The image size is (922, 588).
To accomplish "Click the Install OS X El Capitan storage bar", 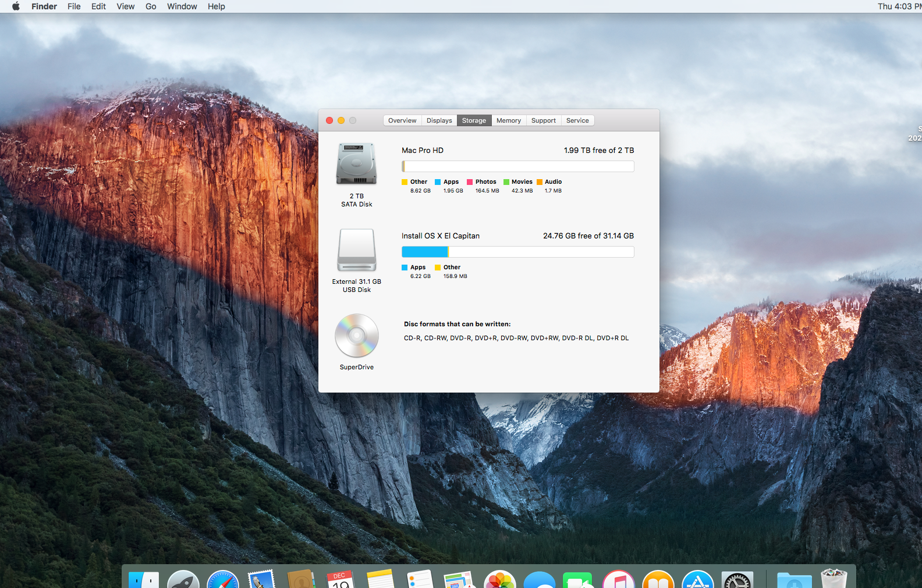I will tap(517, 252).
